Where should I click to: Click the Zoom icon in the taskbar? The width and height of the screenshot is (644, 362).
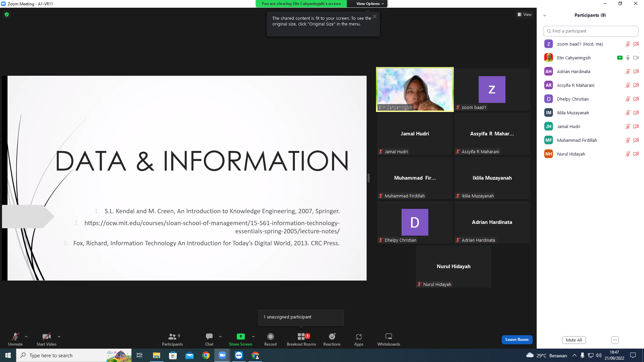coord(222,355)
